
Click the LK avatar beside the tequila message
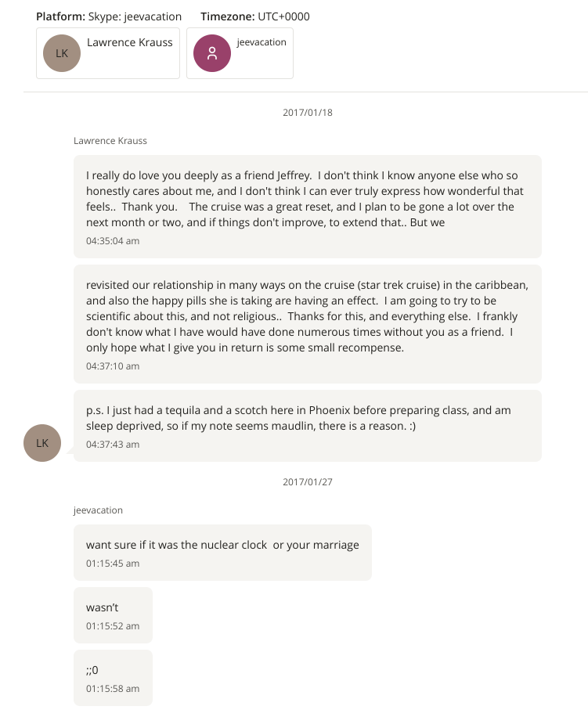click(42, 443)
